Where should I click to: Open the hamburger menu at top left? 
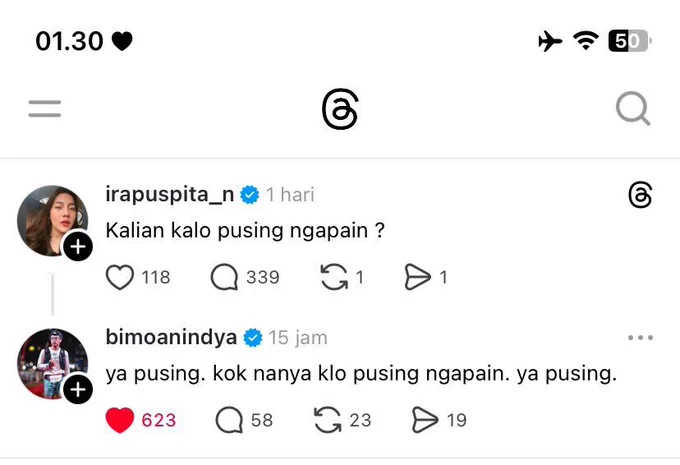click(x=45, y=108)
